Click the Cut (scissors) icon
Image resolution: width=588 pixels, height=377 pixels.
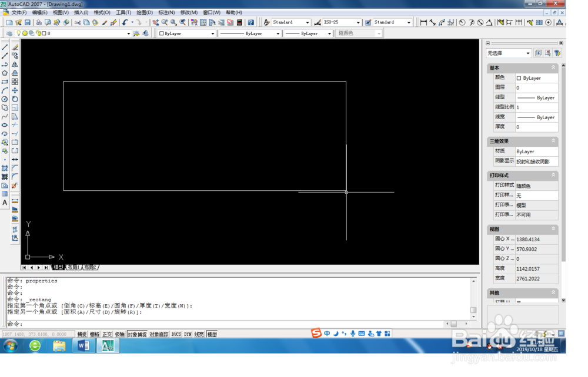coord(78,22)
